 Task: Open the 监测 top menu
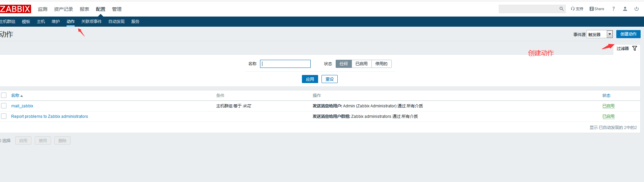[43, 9]
